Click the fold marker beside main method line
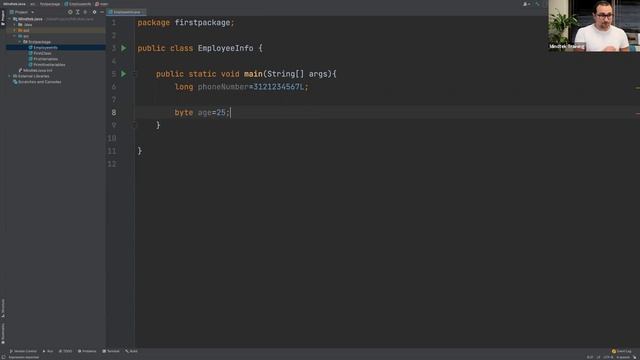The image size is (640, 360). (134, 74)
